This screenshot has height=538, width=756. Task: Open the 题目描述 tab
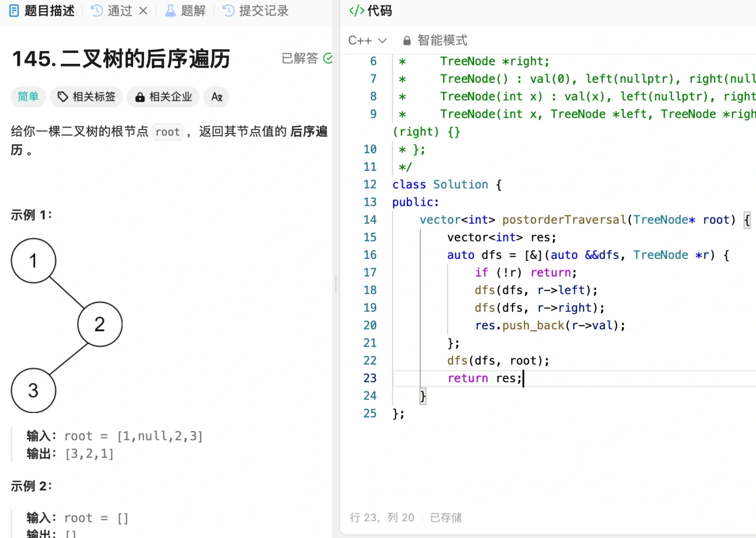42,10
